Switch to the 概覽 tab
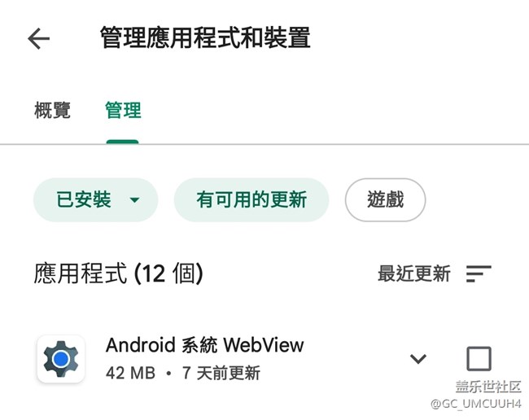This screenshot has width=529, height=420. click(52, 111)
